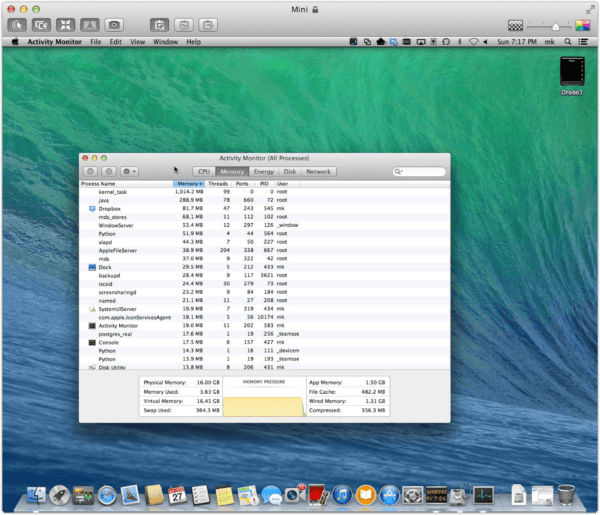Click the Inspect process info icon
600x515 pixels.
coord(108,172)
